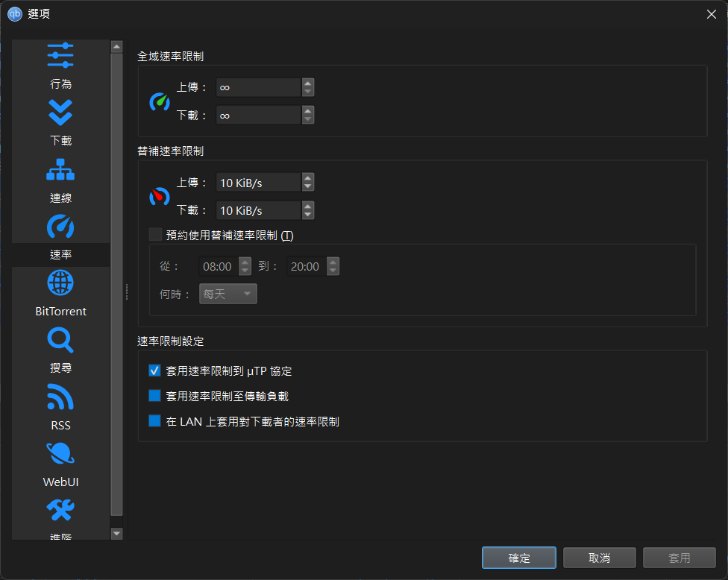
Task: Click the qBittorrent logo in title bar
Action: (15, 14)
